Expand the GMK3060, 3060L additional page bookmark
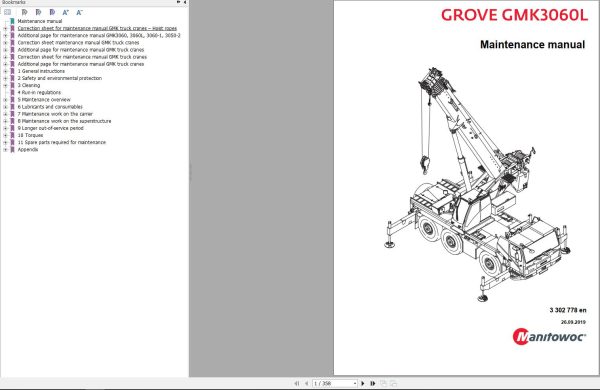Screen dimensions: 600x390 tap(5, 36)
